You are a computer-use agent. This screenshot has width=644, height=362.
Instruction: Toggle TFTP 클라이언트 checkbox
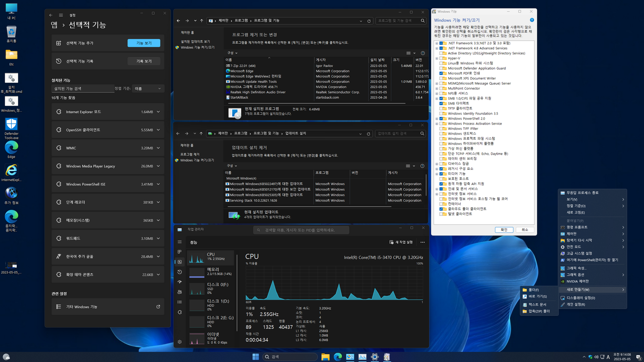pyautogui.click(x=441, y=108)
